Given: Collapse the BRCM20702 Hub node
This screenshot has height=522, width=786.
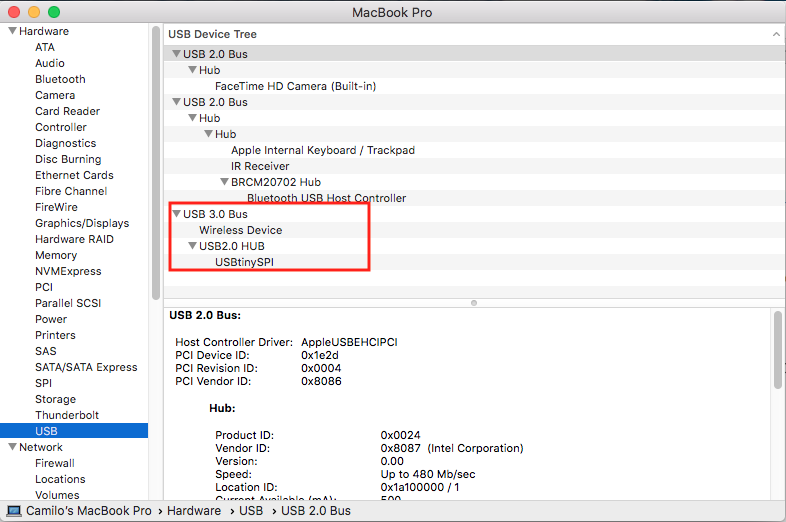Looking at the screenshot, I should pyautogui.click(x=225, y=182).
